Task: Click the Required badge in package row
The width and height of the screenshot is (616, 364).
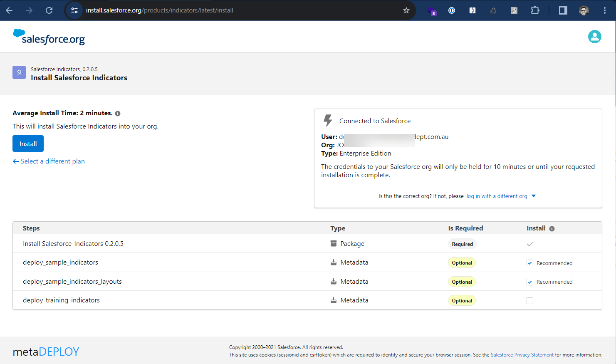Action: (462, 244)
